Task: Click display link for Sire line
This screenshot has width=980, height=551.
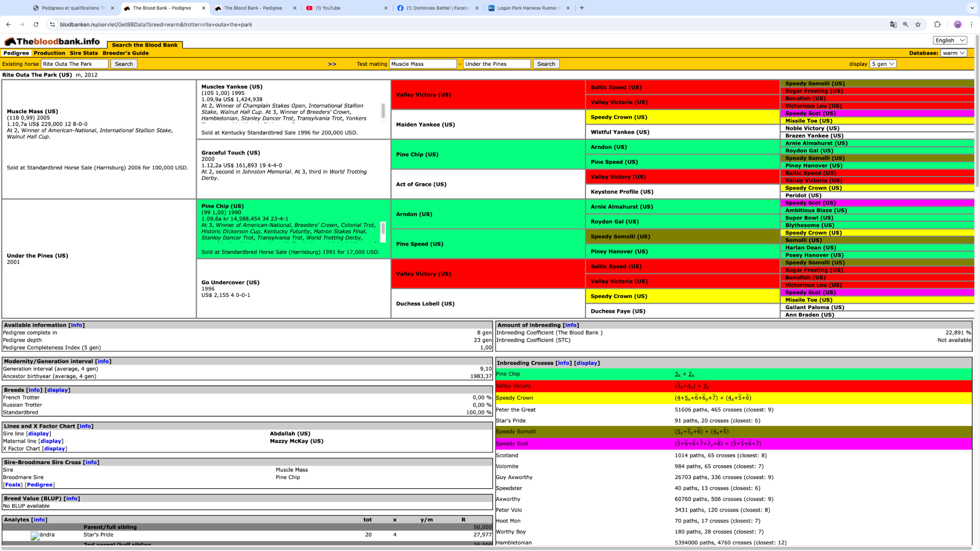Action: pyautogui.click(x=38, y=434)
